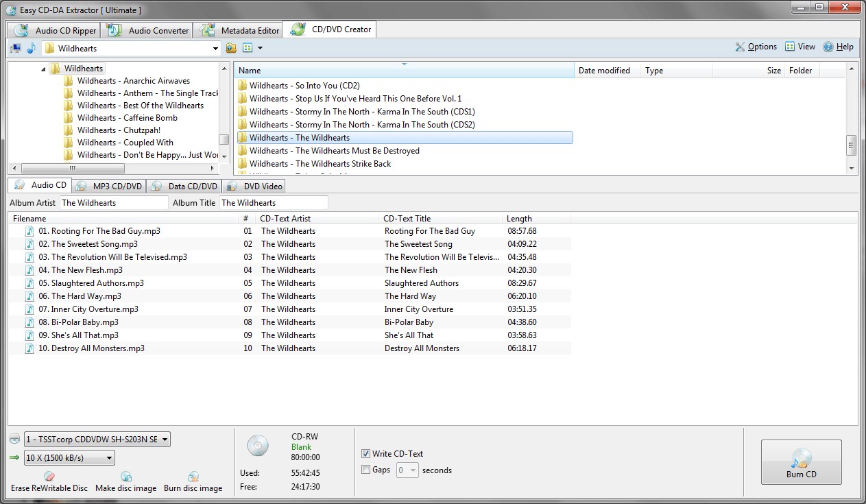The height and width of the screenshot is (504, 866).
Task: Open the TSSTcorp drive selection dropdown
Action: [165, 440]
